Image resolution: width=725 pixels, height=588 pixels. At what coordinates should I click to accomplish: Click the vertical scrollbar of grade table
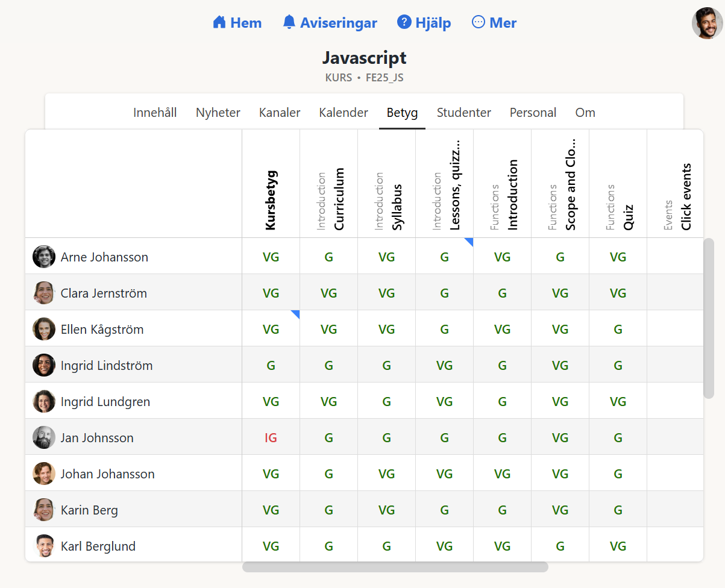tap(709, 318)
